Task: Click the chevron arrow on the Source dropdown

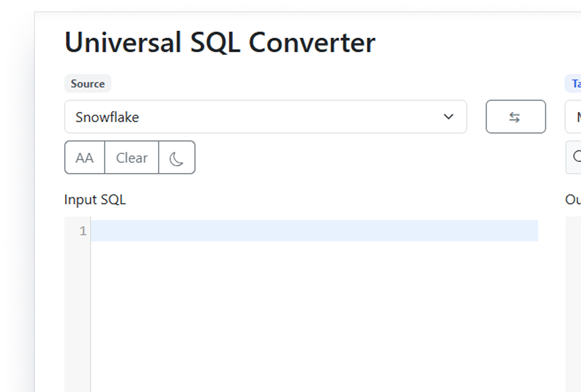Action: tap(448, 117)
